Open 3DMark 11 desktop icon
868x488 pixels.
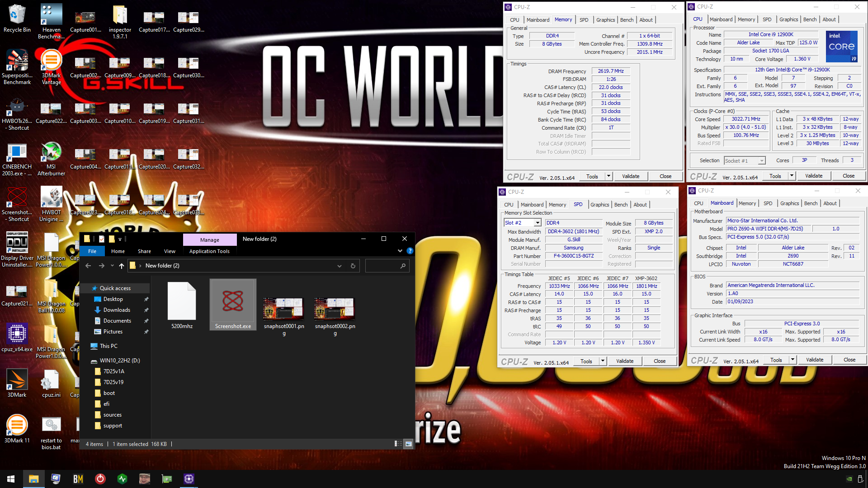click(x=17, y=428)
